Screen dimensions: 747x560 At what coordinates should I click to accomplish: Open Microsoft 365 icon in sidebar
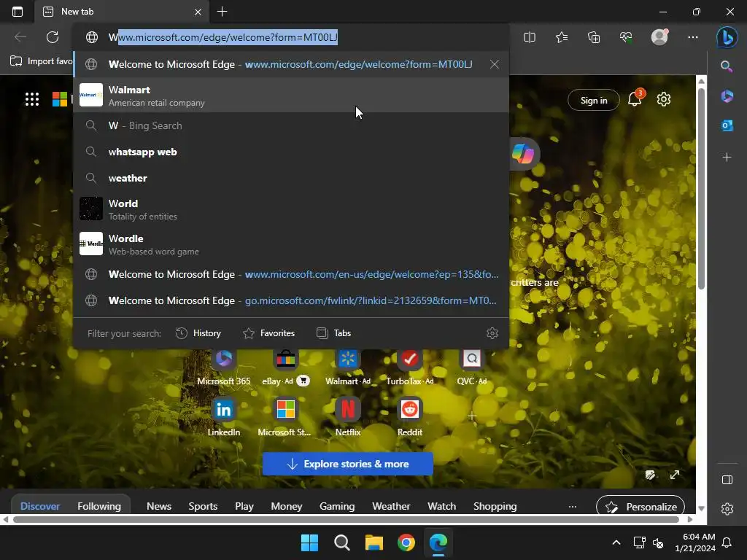click(727, 96)
